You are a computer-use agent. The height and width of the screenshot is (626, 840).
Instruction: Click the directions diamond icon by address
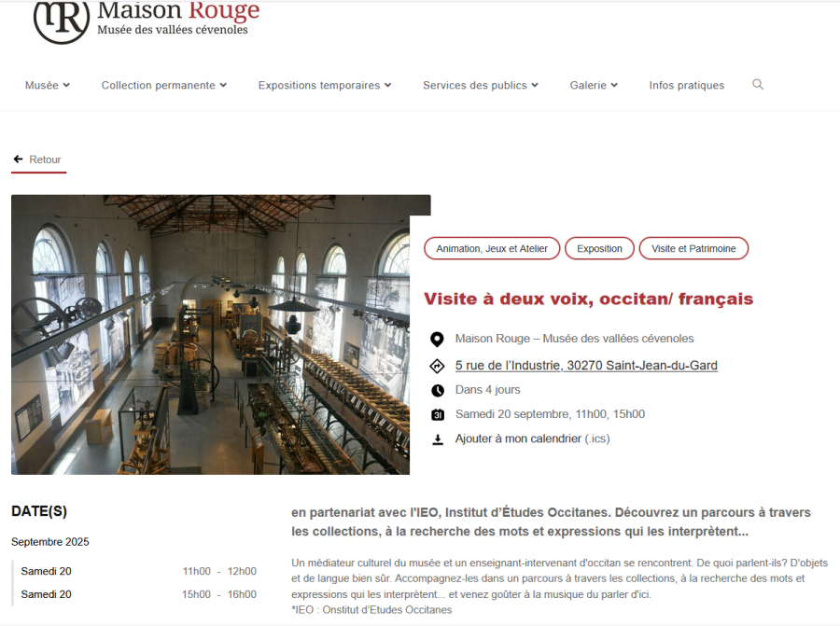pyautogui.click(x=437, y=366)
